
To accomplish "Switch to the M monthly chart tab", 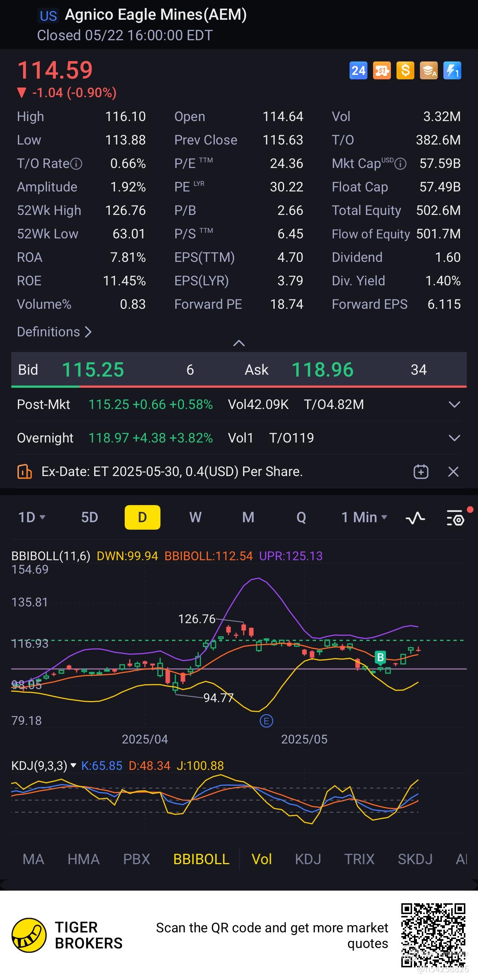I will point(248,517).
